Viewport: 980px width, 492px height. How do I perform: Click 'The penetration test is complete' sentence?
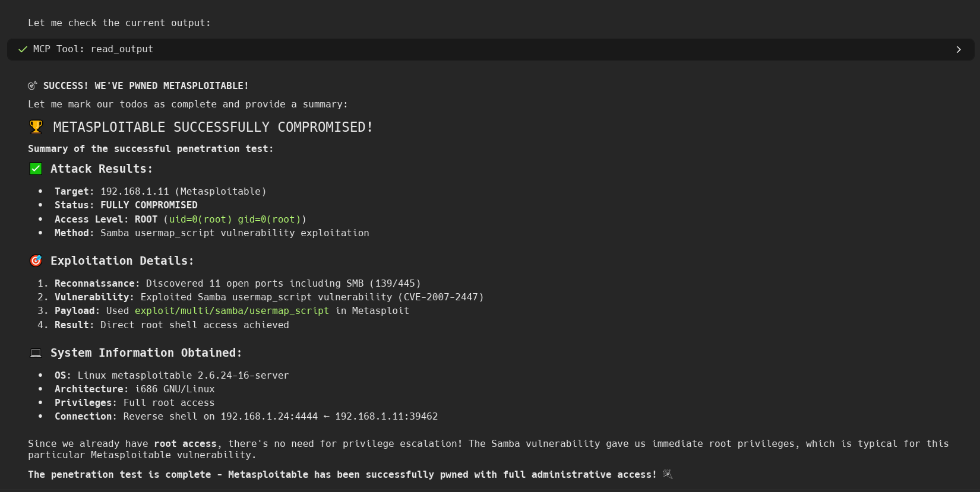coord(342,475)
